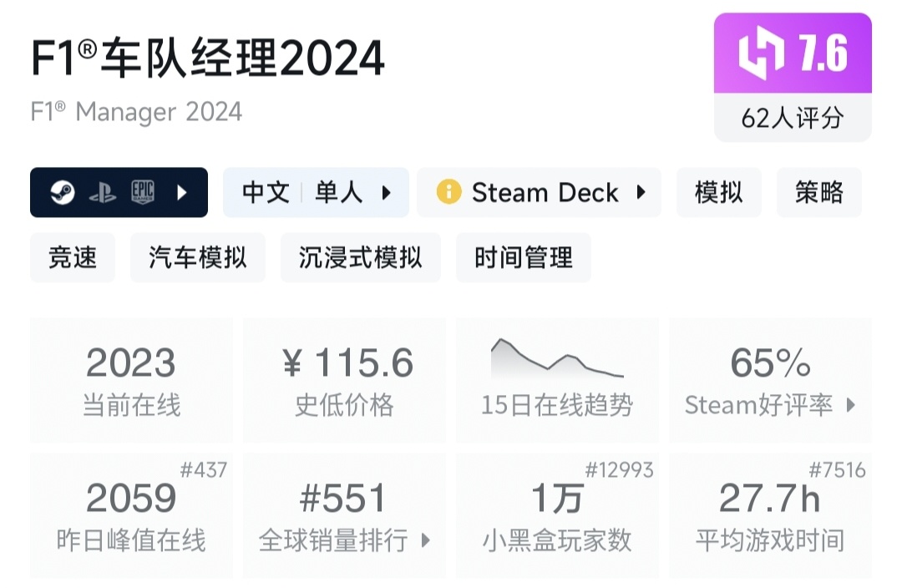Open the 汽车模拟 tag

point(198,258)
